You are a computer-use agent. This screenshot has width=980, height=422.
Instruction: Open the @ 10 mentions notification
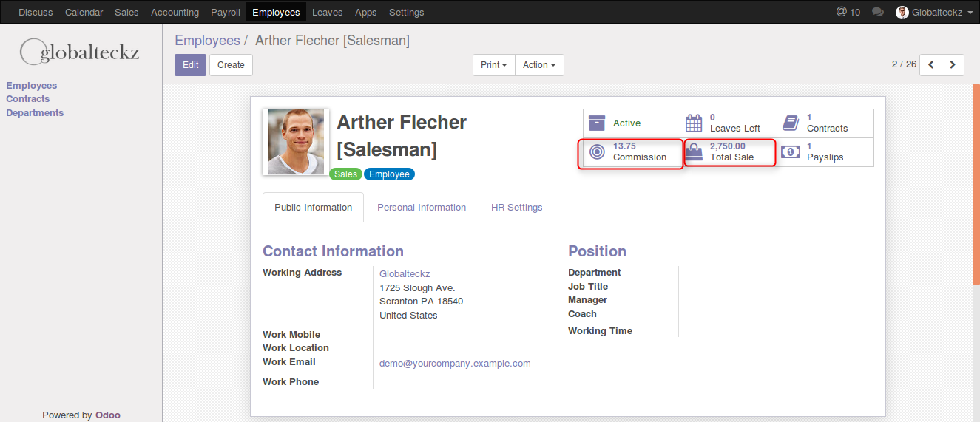[848, 13]
